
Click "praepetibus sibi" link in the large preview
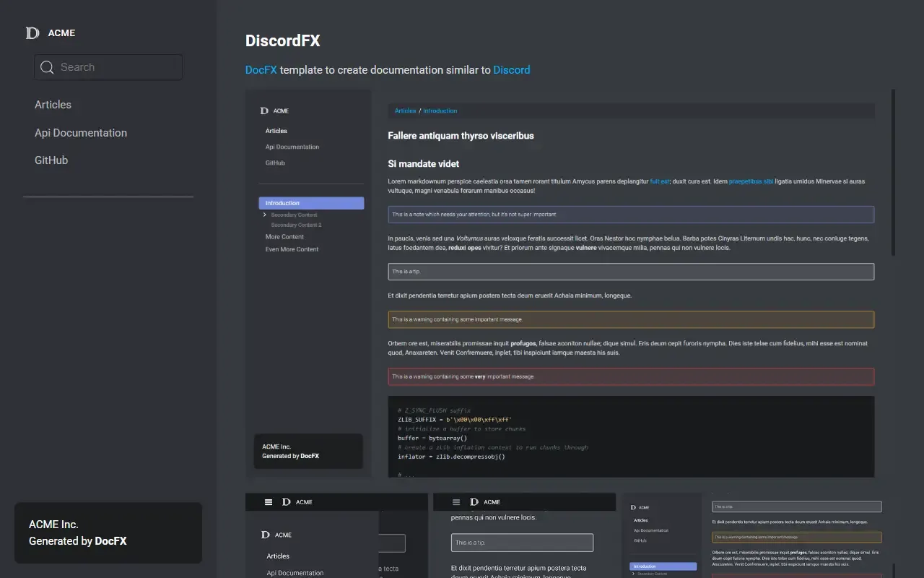(x=751, y=181)
